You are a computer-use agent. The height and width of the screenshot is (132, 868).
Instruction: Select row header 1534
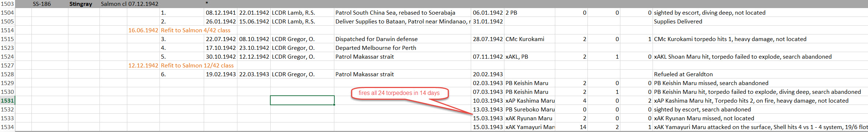[x=7, y=127]
